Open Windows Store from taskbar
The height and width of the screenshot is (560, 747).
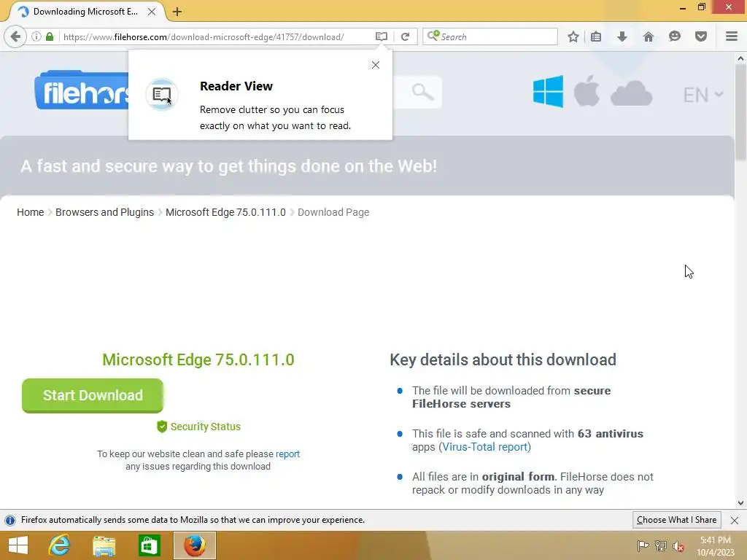click(149, 545)
